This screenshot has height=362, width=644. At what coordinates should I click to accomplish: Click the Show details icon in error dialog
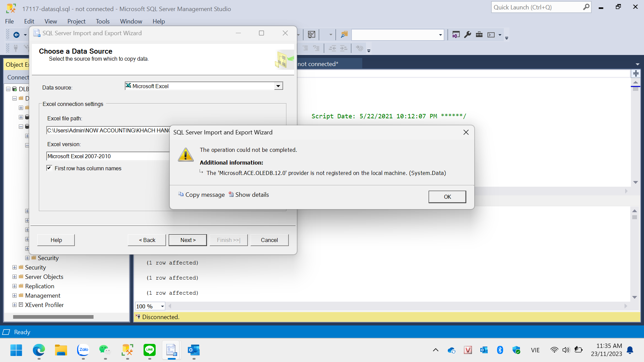[x=231, y=194]
